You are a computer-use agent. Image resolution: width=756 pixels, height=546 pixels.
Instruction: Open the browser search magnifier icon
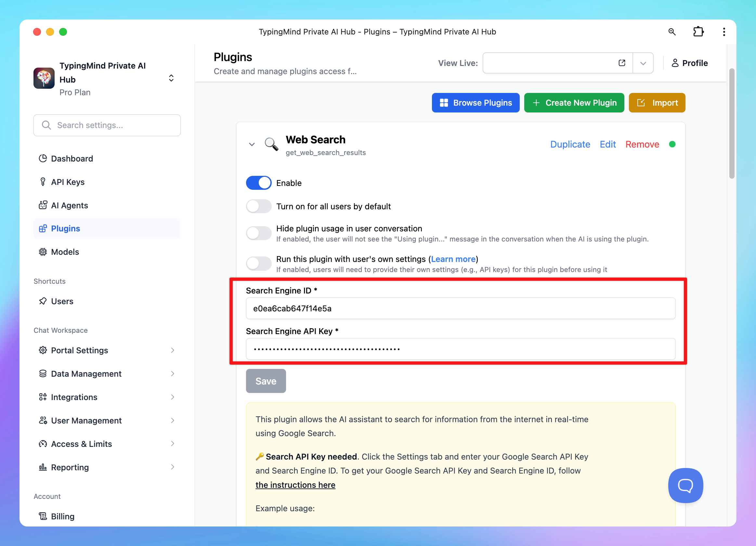(x=672, y=32)
